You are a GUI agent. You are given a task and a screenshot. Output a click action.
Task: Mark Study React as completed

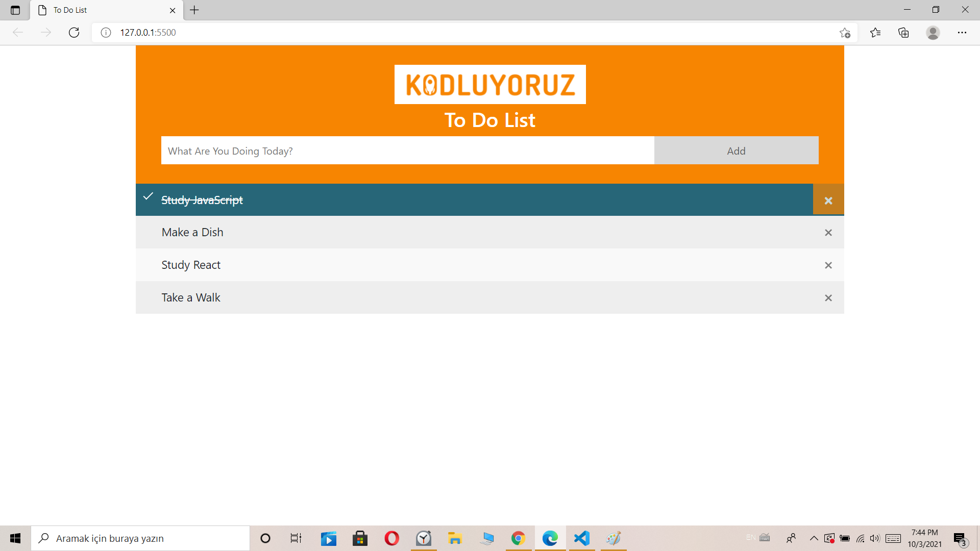click(x=191, y=265)
